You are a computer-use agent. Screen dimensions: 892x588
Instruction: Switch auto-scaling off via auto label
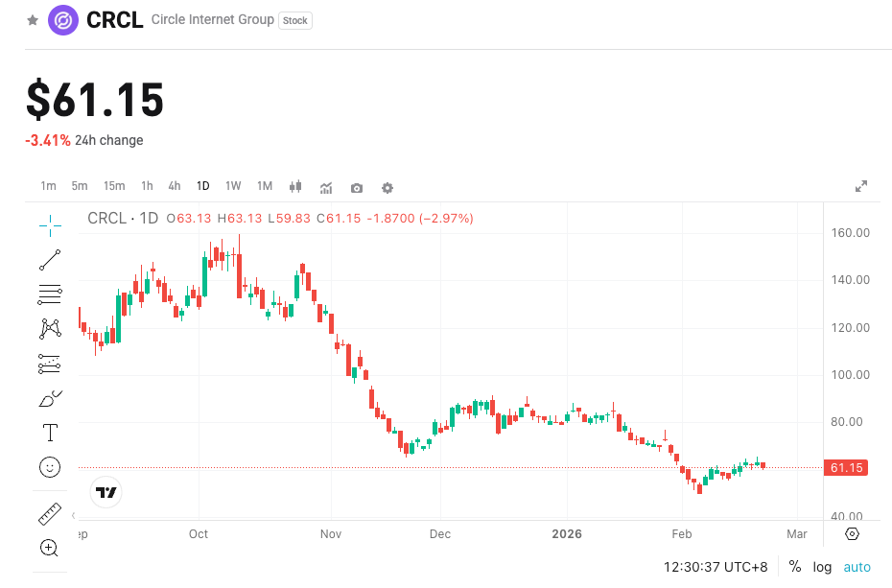[857, 567]
